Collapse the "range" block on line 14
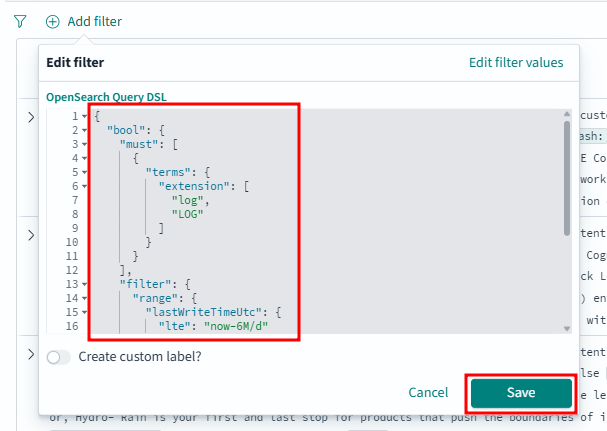The image size is (607, 431). click(84, 298)
